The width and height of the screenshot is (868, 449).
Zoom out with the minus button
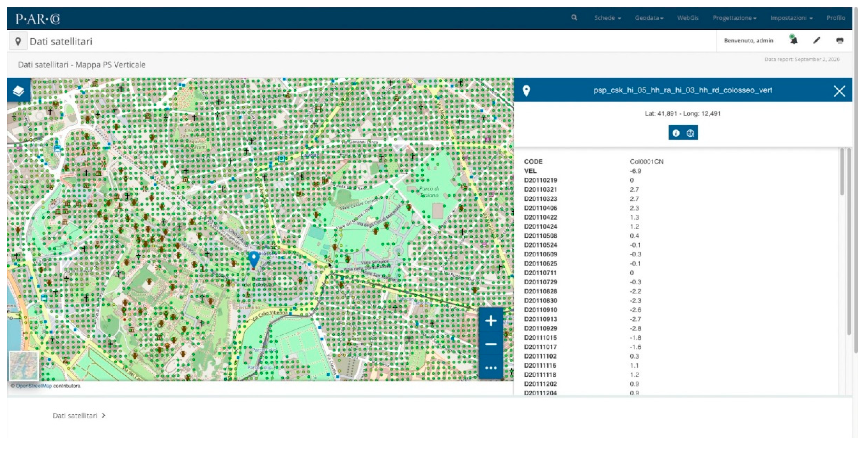point(491,344)
